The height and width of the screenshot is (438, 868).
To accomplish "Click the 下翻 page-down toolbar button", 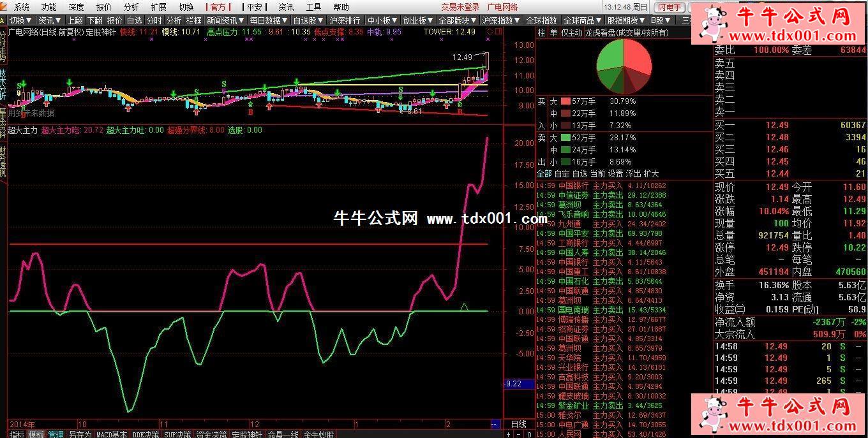I will (94, 20).
